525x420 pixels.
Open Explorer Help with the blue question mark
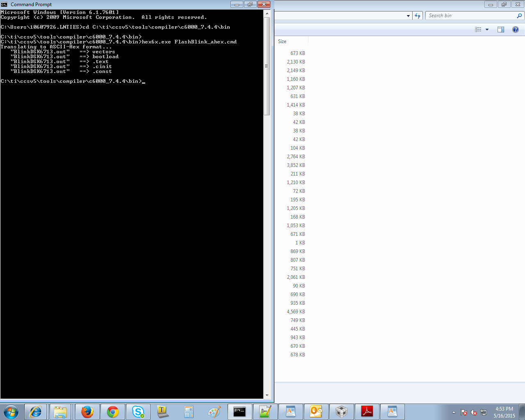click(x=516, y=30)
